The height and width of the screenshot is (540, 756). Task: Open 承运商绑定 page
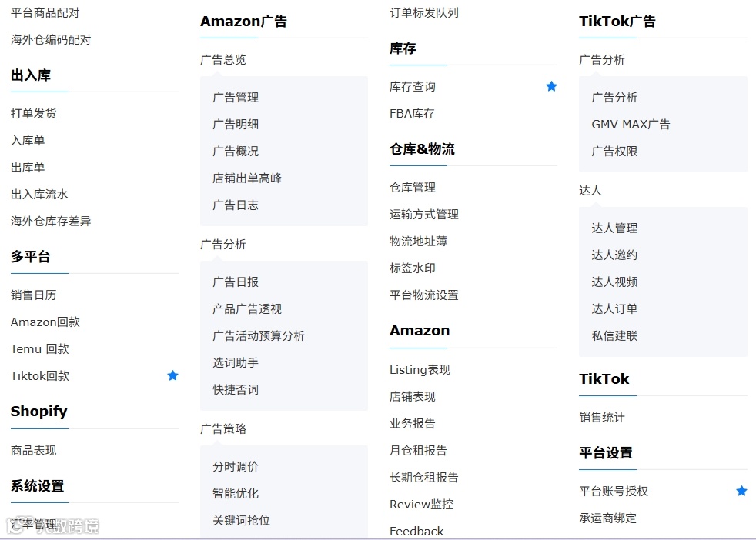(x=607, y=518)
